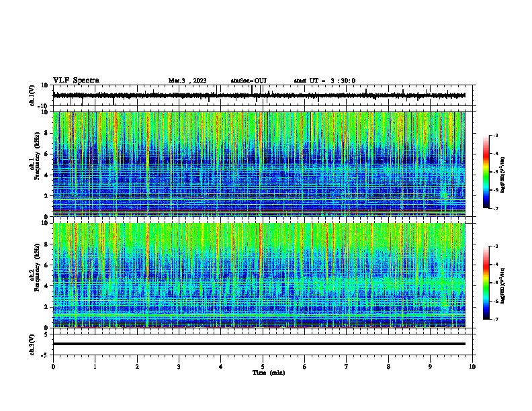Select the date text "Mar.3, 2023"
This screenshot has width=532, height=411.
(187, 81)
